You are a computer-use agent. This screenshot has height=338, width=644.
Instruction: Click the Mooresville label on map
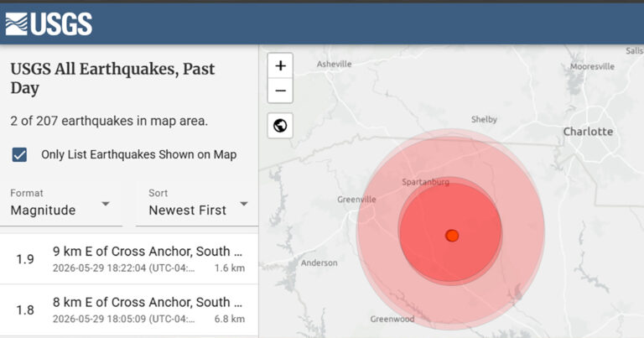(592, 66)
